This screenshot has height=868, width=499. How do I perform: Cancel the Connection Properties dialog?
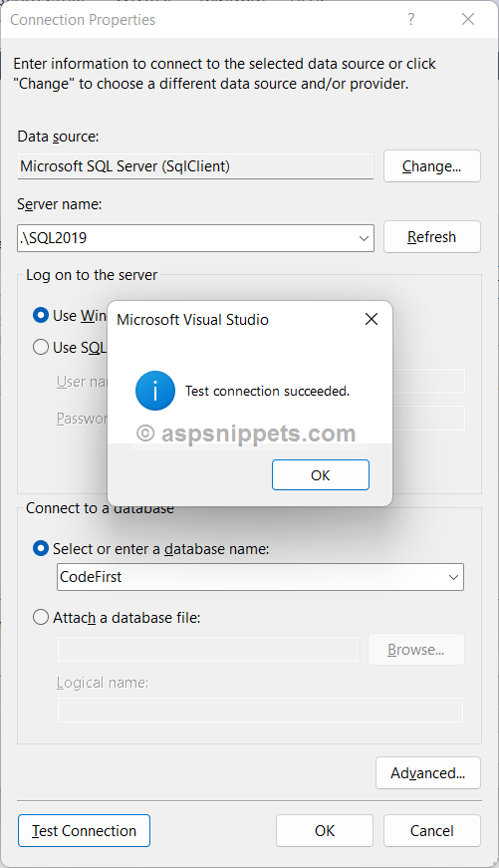(432, 830)
